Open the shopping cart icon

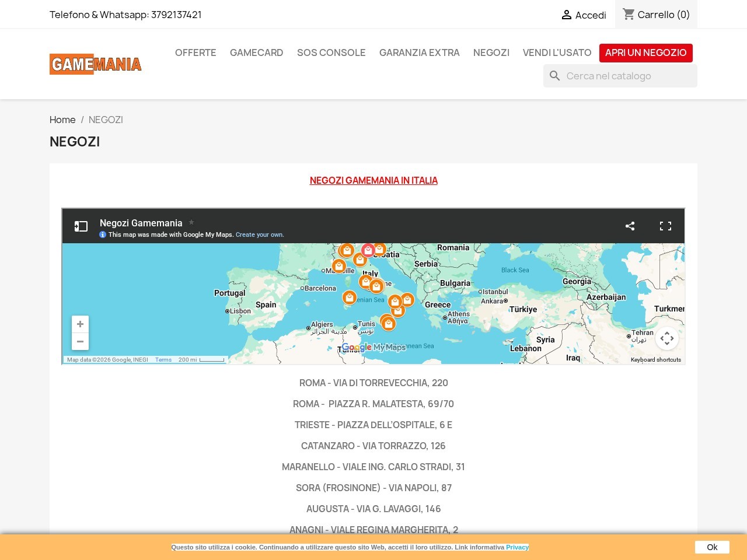[629, 15]
